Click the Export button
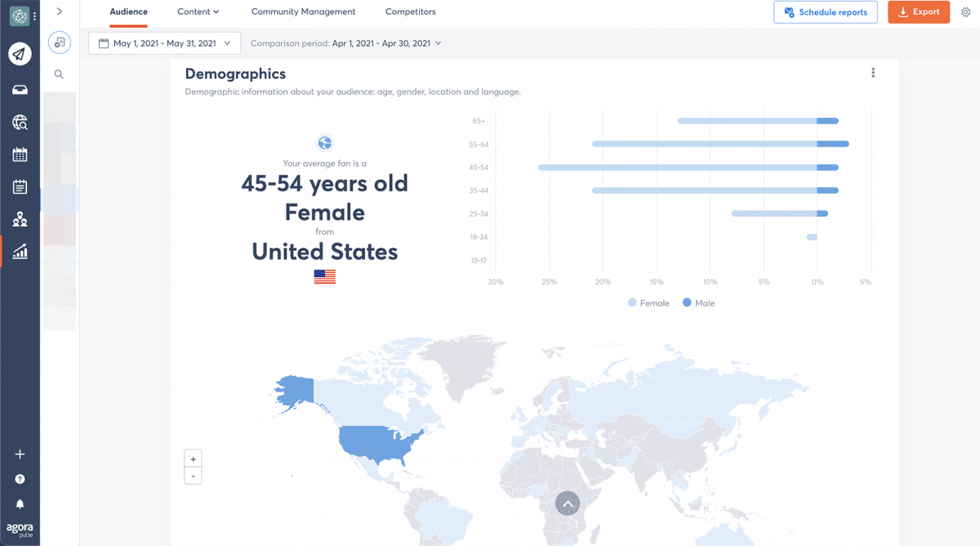The image size is (980, 546). (919, 12)
